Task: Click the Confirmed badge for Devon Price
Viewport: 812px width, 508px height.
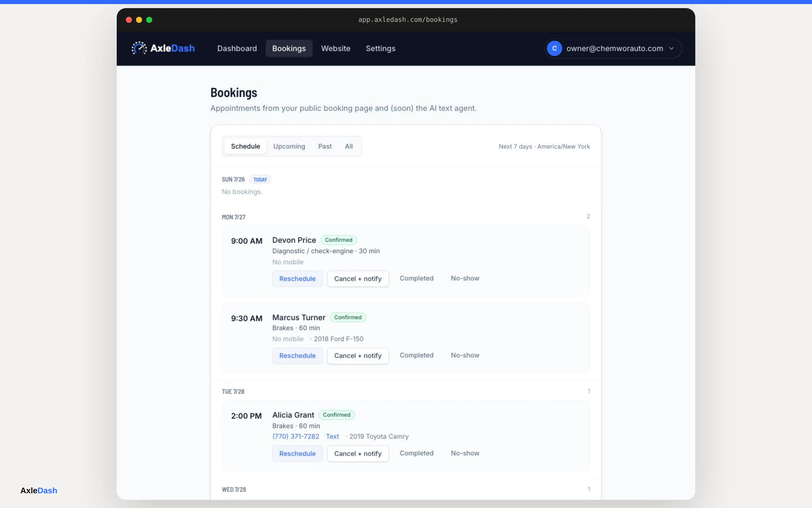Action: 339,240
